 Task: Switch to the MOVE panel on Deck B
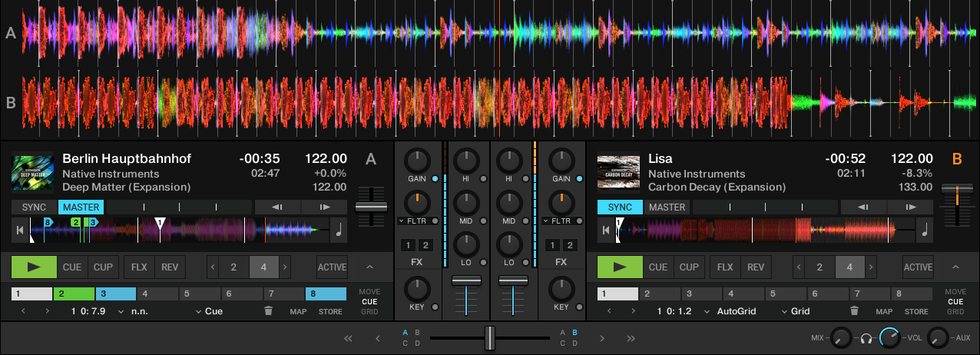pos(955,292)
